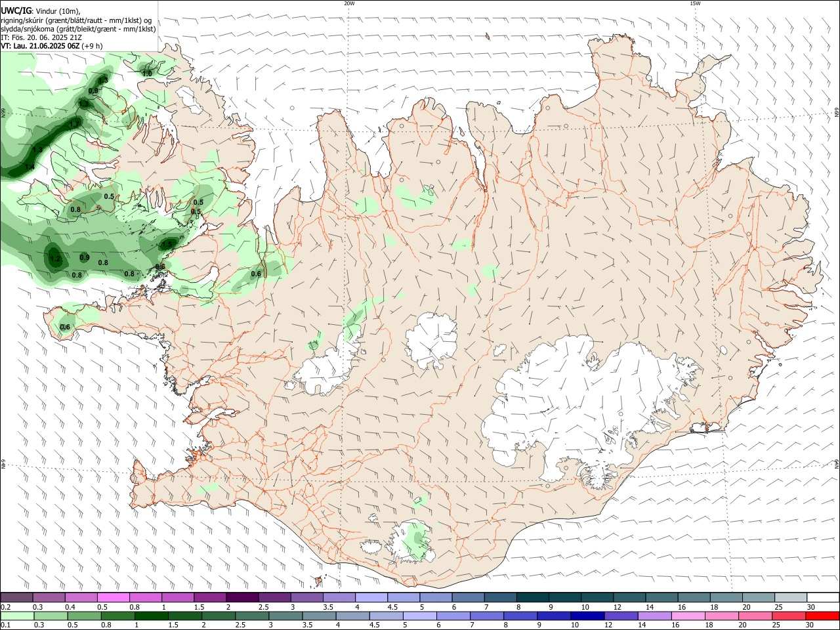Click the bright pink 0.5 snow legend swatch
The image size is (840, 630).
pyautogui.click(x=113, y=598)
